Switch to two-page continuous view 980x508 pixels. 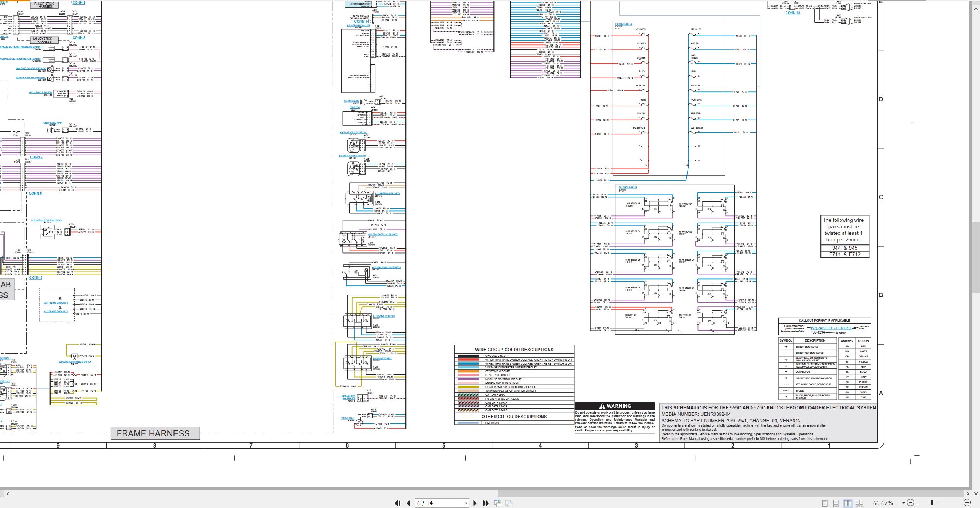point(859,503)
